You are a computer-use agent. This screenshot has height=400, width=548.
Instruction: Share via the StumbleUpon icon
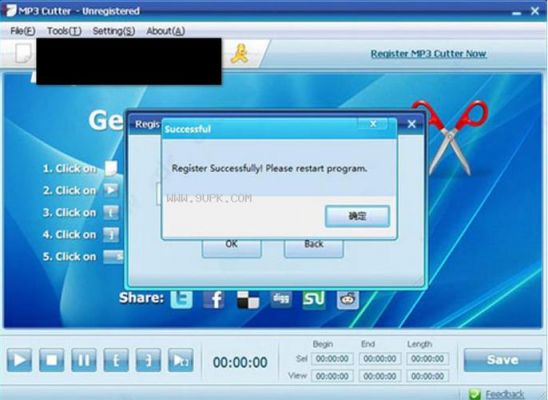click(314, 299)
